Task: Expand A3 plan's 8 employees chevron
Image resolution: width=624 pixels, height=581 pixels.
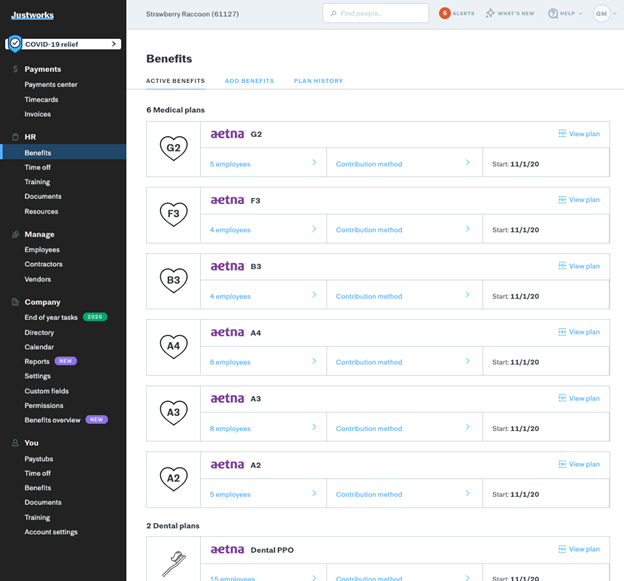Action: (314, 427)
